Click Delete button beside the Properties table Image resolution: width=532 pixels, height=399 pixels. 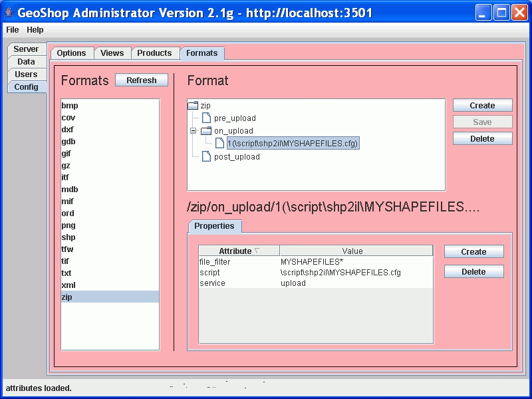pyautogui.click(x=473, y=272)
